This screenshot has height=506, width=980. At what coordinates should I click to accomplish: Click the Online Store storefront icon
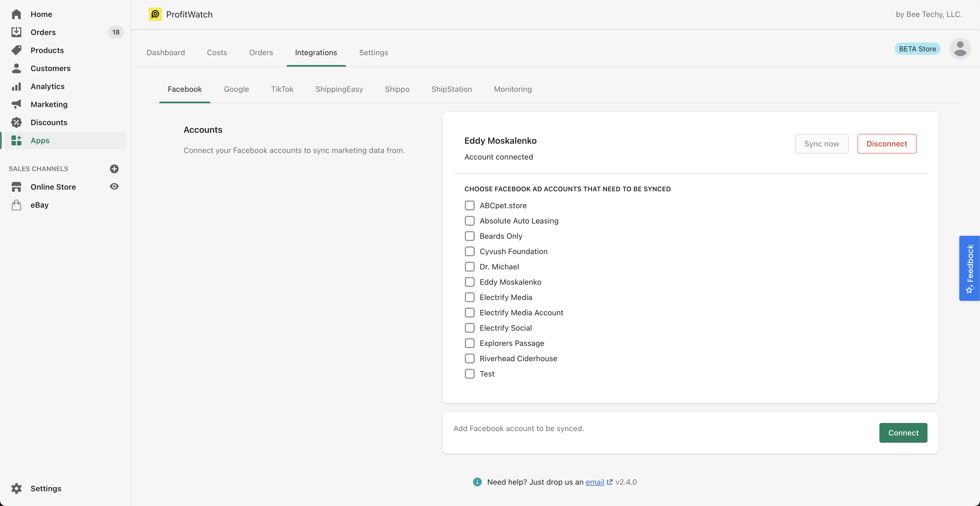[x=16, y=187]
